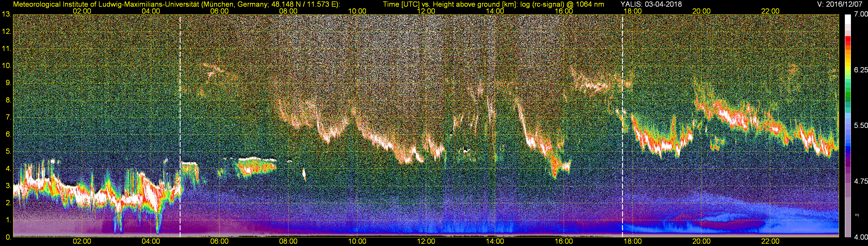Click the 08:00 label on the top time axis
The height and width of the screenshot is (246, 868).
(x=288, y=11)
